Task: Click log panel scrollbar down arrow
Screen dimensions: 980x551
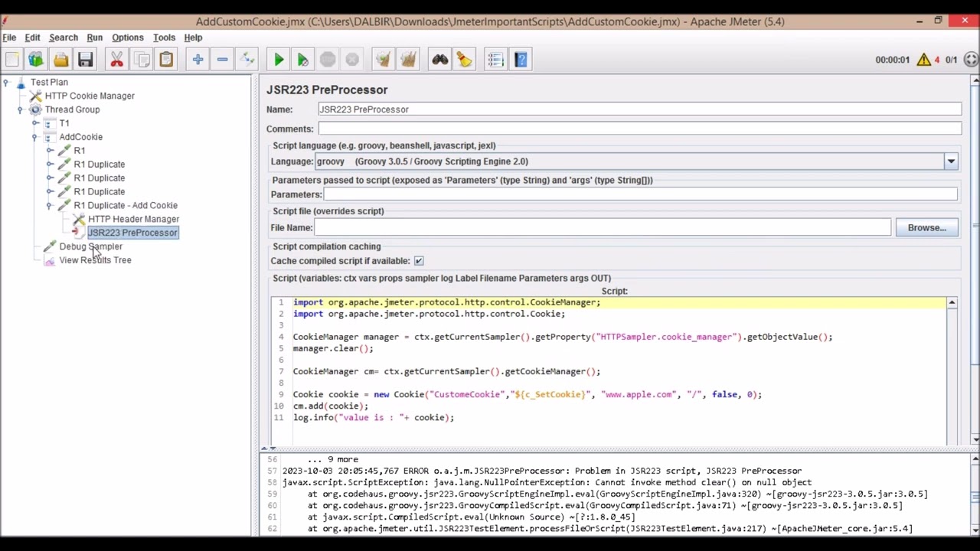Action: click(x=974, y=530)
